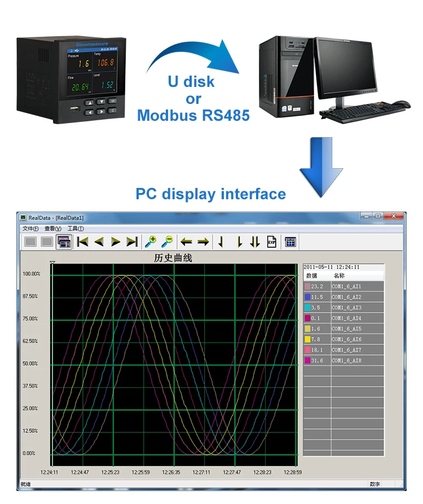Click the COM1_6_AI4 color swatch
This screenshot has width=423, height=504.
tap(307, 318)
